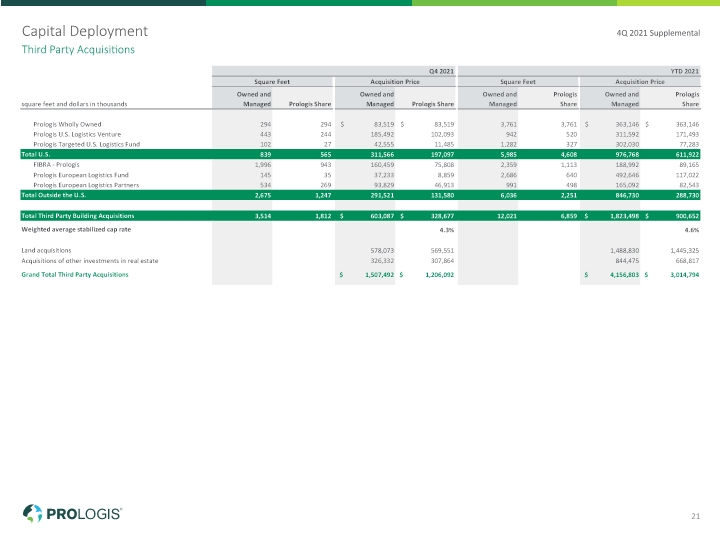Click the PROLOGIS wordmark text
Image resolution: width=720 pixels, height=540 pixels.
pyautogui.click(x=84, y=514)
